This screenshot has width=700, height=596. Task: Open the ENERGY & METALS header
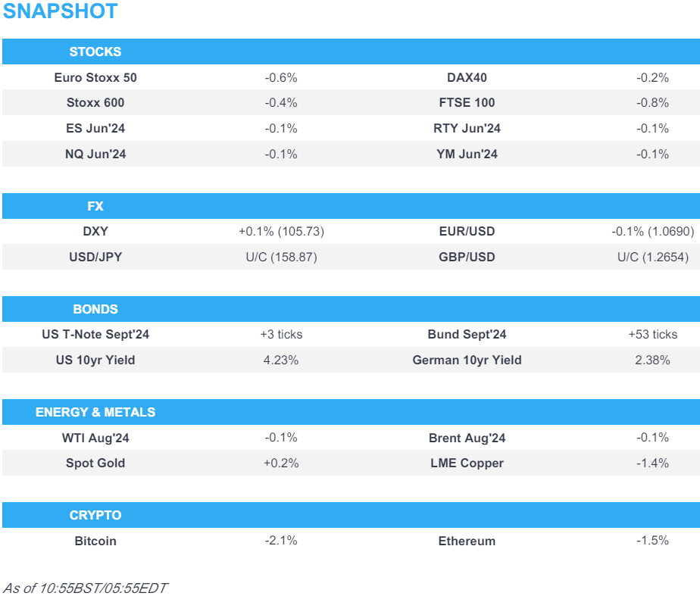[x=95, y=412]
